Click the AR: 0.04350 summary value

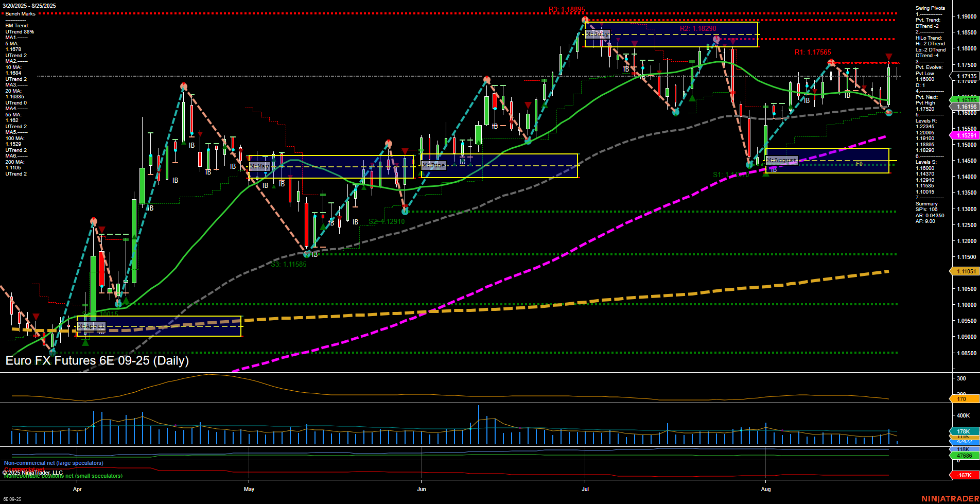point(930,216)
